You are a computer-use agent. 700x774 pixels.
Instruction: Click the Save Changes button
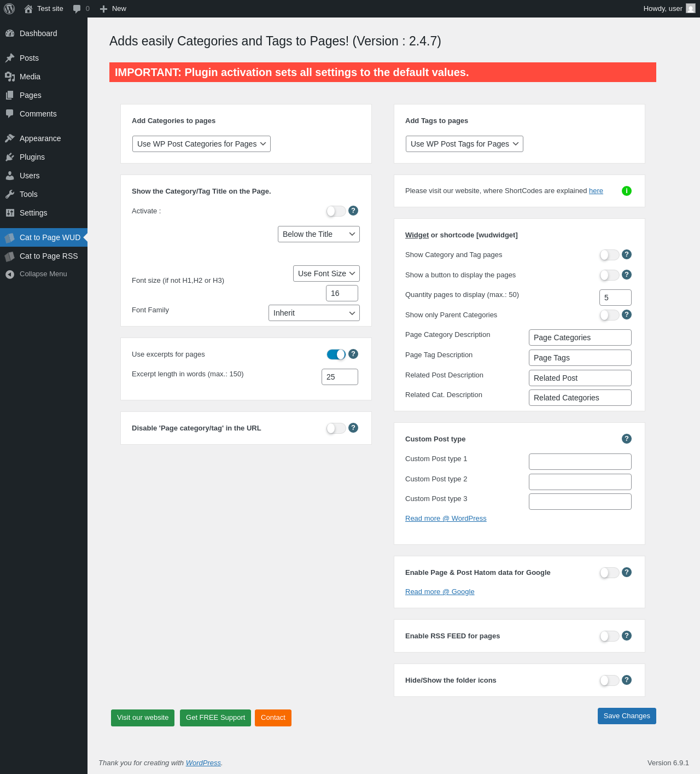pos(627,716)
